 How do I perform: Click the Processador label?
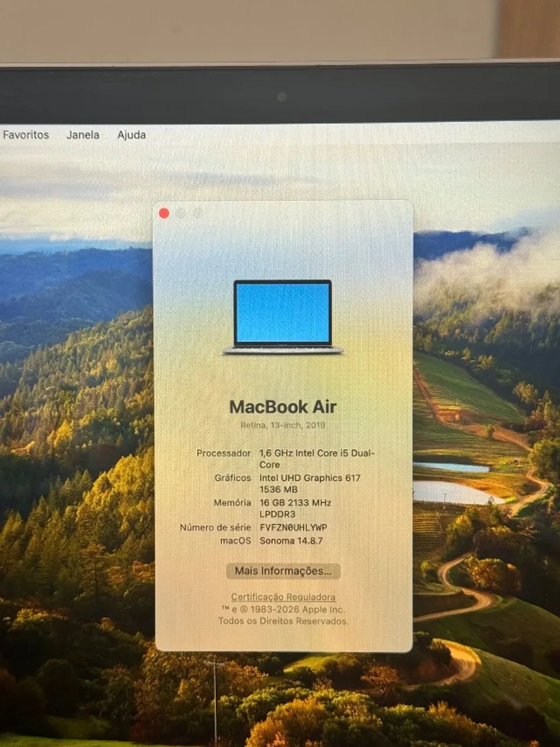tap(223, 453)
